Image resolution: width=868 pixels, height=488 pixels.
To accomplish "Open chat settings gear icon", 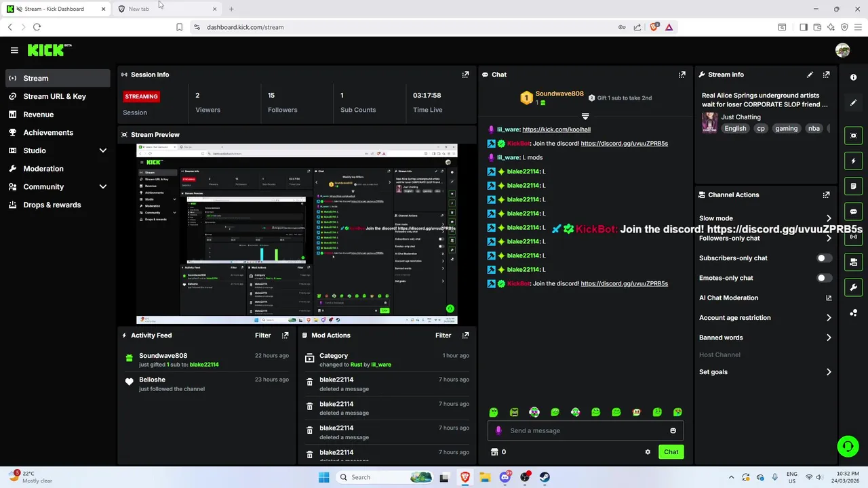I will point(648,452).
